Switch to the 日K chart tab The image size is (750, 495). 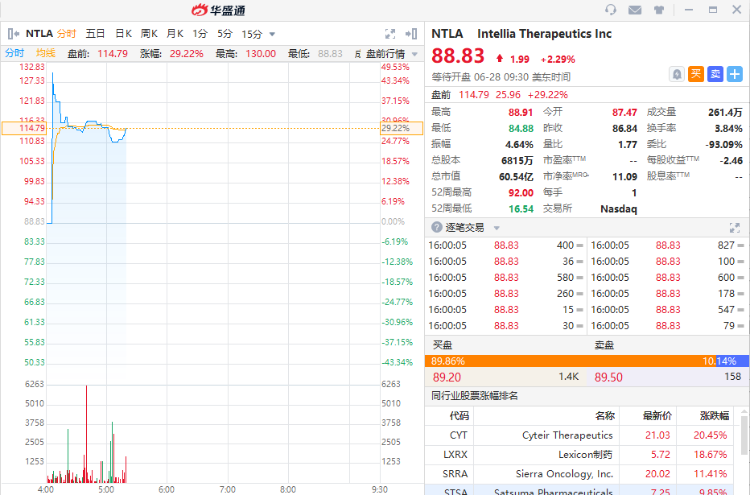point(123,33)
